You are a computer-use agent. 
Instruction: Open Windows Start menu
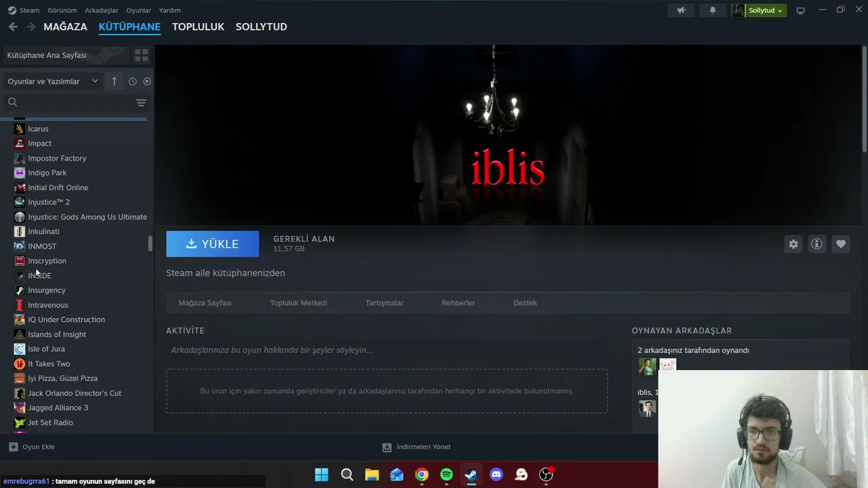click(x=321, y=474)
